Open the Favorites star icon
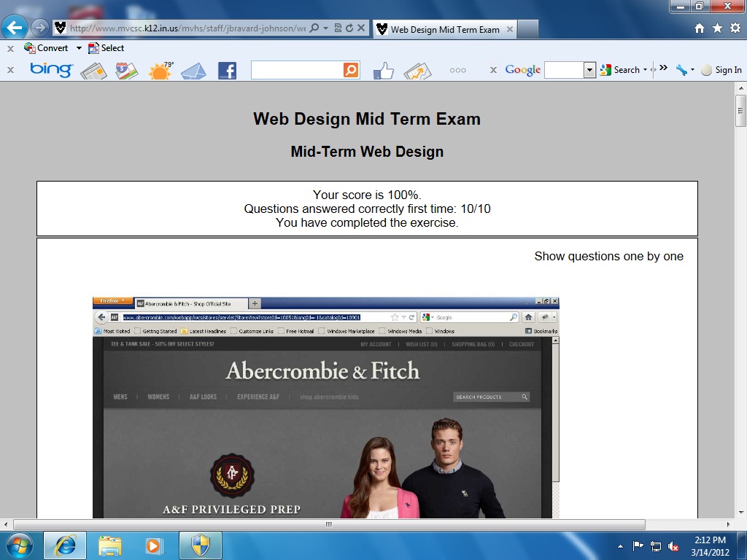The image size is (747, 560). (717, 28)
